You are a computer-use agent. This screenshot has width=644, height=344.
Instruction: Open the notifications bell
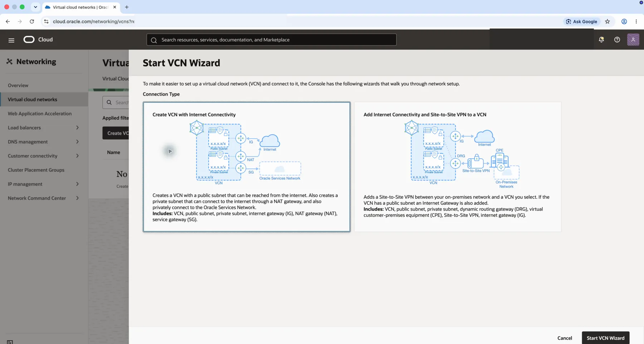tap(601, 40)
